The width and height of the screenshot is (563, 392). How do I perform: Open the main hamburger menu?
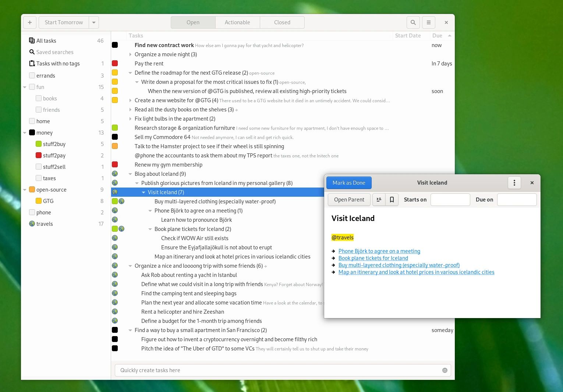click(428, 22)
